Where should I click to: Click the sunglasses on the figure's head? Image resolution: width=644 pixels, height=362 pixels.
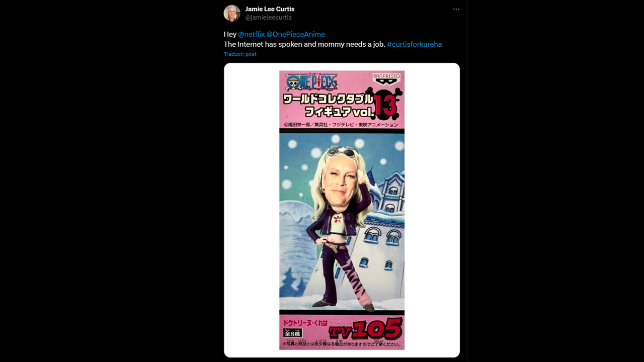[342, 151]
